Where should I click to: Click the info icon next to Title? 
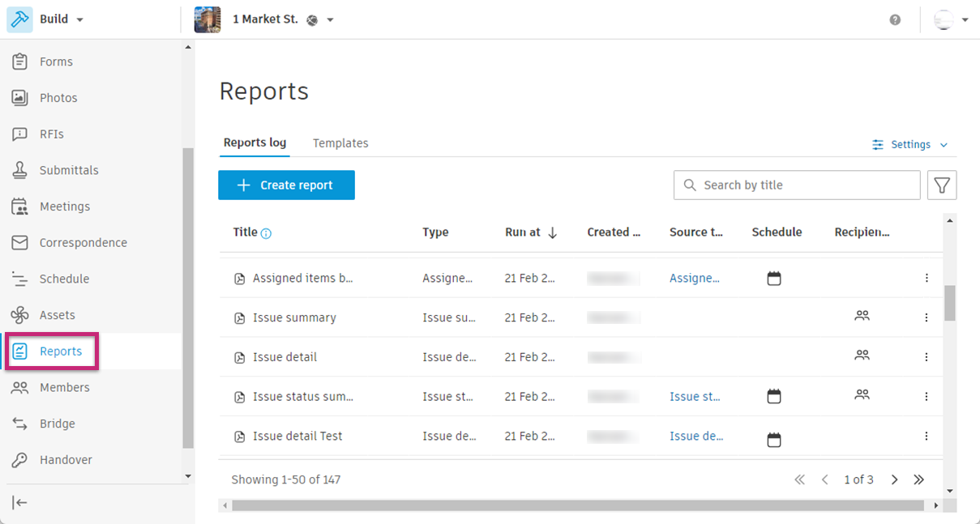click(x=266, y=233)
